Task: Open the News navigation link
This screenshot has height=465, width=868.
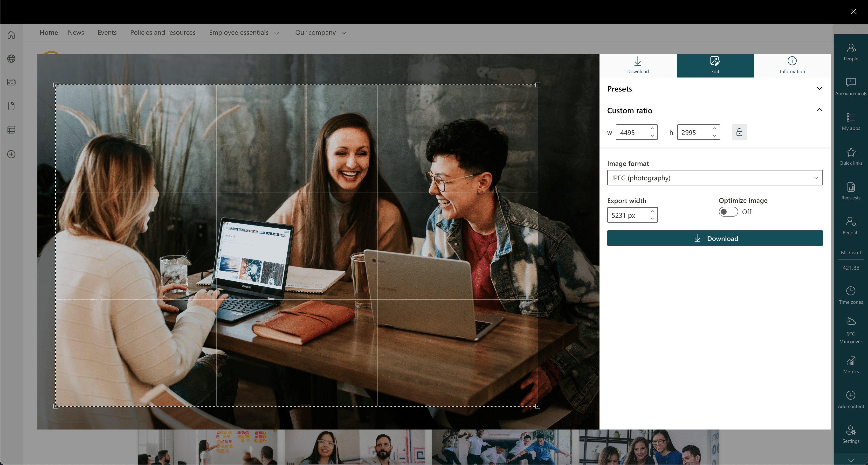Action: coord(76,32)
